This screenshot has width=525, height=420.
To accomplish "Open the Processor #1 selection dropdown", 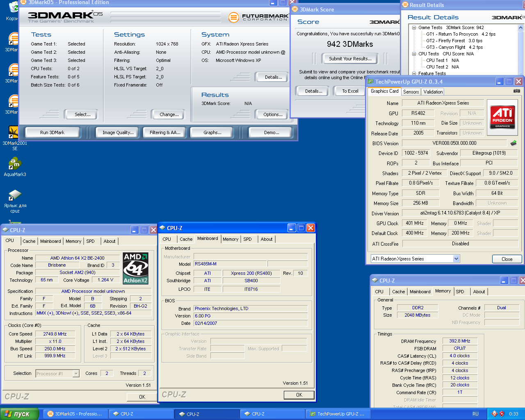I will [x=76, y=373].
